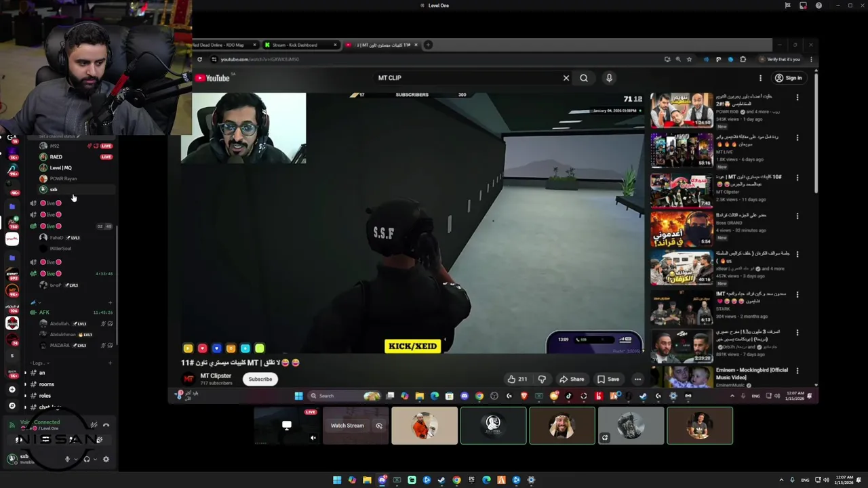
Task: Expand the 'an' channel arrow
Action: [x=25, y=373]
